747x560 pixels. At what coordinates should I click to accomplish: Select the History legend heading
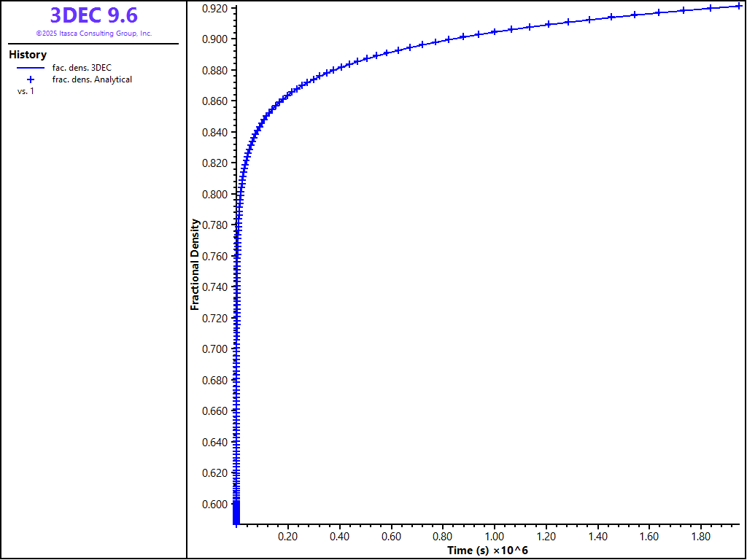click(x=28, y=55)
